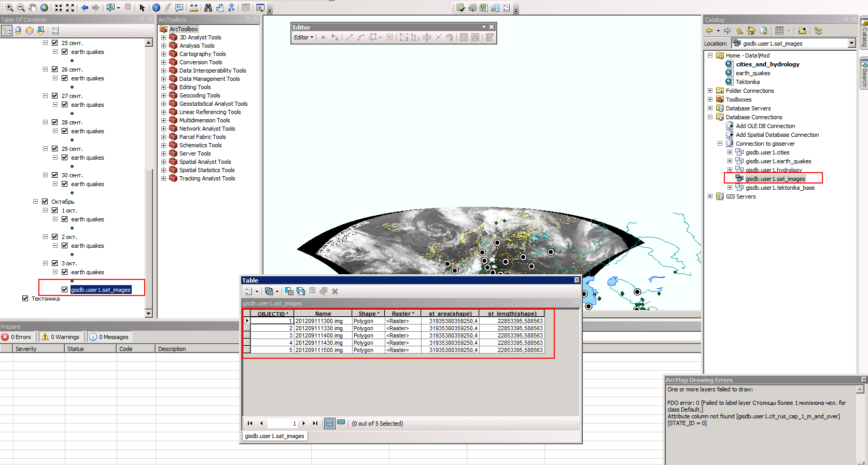Click the Name column header in table

point(323,314)
